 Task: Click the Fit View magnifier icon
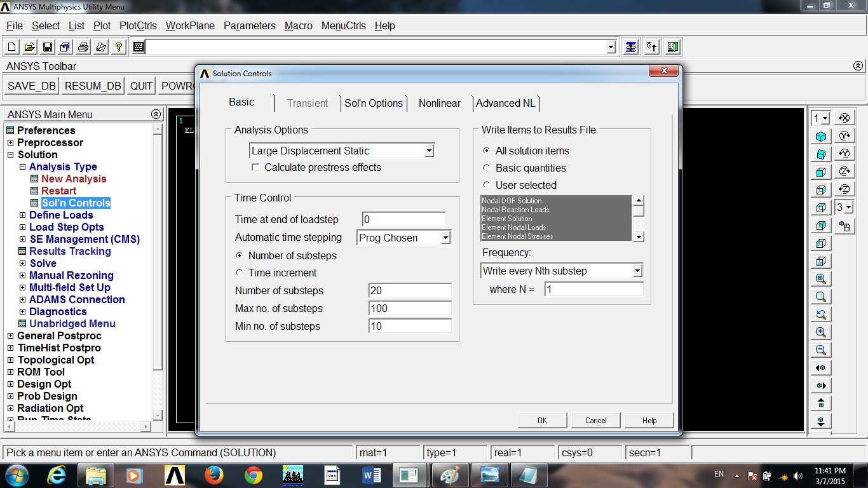pos(821,279)
